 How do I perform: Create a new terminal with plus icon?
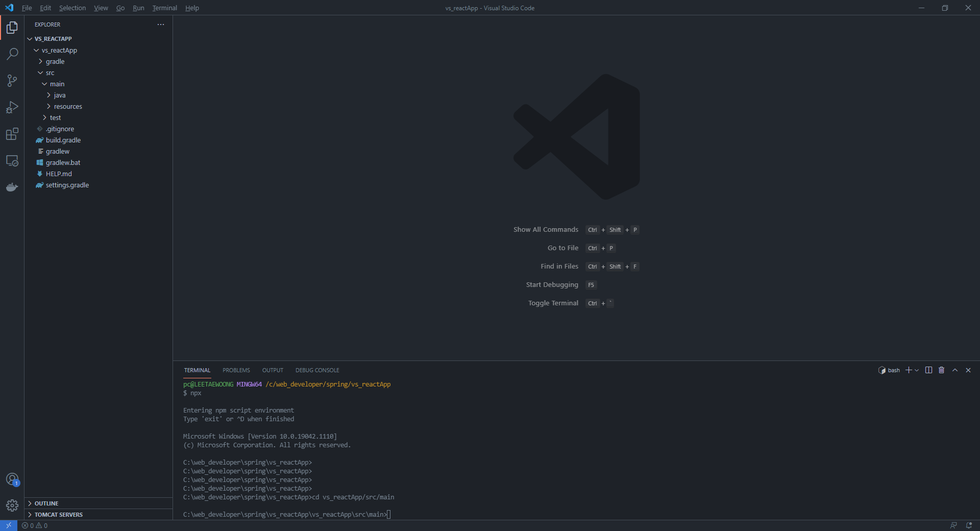tap(909, 370)
